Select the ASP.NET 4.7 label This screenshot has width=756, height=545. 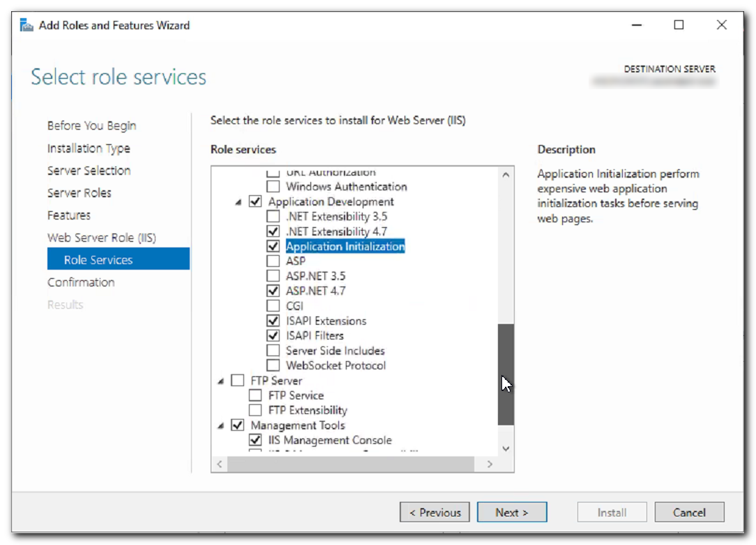pyautogui.click(x=316, y=291)
